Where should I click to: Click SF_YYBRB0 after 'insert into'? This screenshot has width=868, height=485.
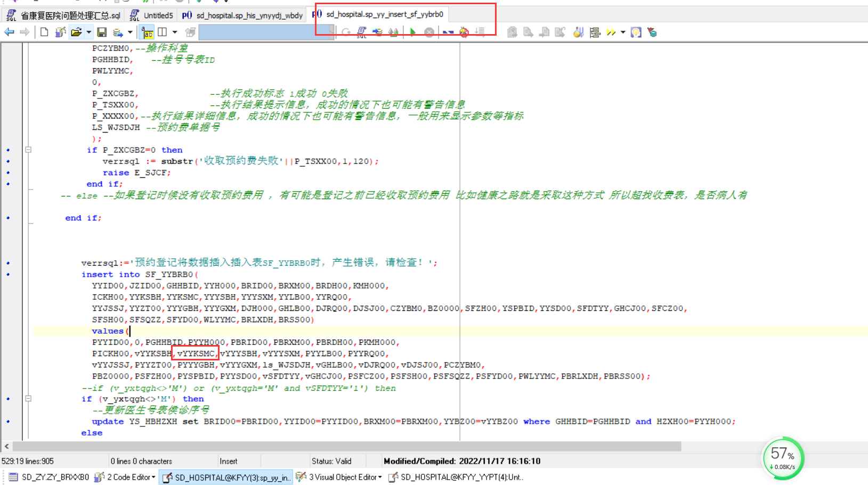169,275
